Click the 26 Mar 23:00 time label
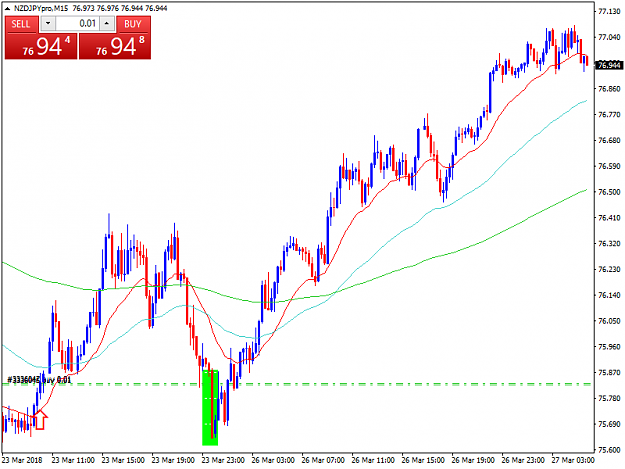This screenshot has width=625, height=469. coord(523,460)
